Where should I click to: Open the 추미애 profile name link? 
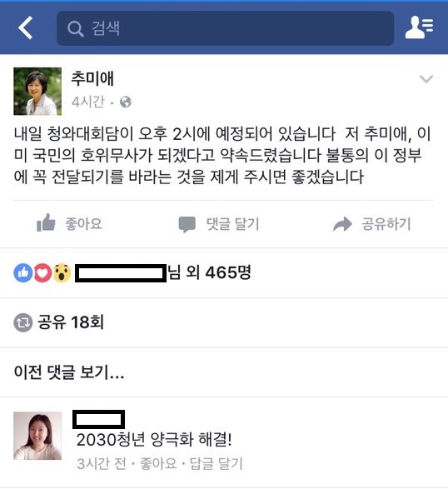(x=92, y=78)
